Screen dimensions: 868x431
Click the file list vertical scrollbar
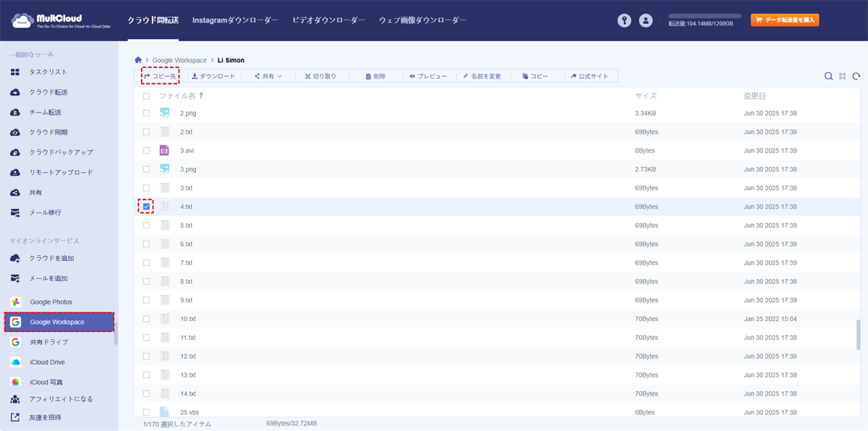[x=857, y=335]
